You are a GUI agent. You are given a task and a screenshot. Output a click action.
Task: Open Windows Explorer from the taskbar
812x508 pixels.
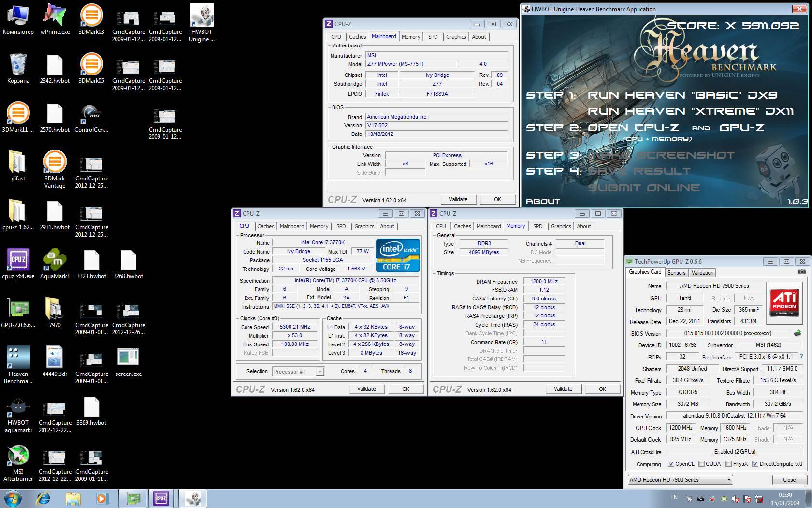pos(73,498)
